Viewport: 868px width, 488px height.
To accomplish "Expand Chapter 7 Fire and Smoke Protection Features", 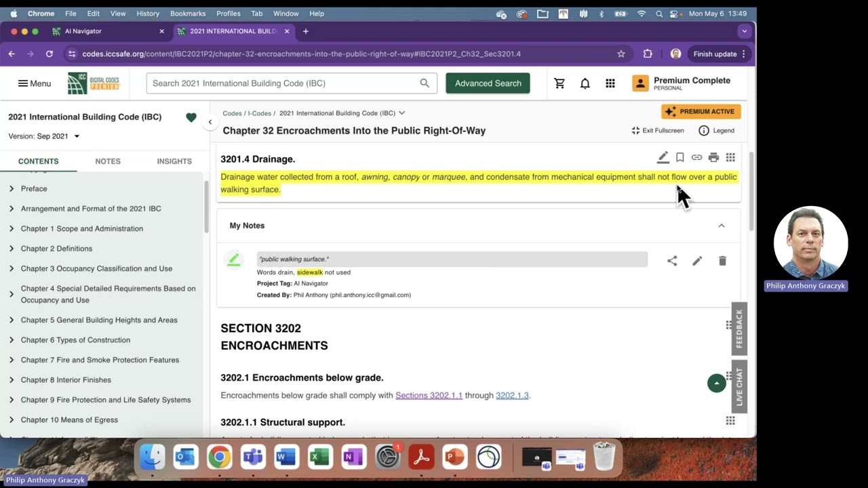I will [12, 360].
